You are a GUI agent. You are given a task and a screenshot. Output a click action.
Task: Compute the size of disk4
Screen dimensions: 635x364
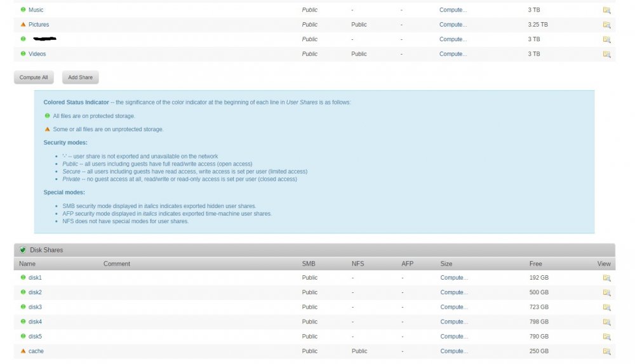pos(454,322)
